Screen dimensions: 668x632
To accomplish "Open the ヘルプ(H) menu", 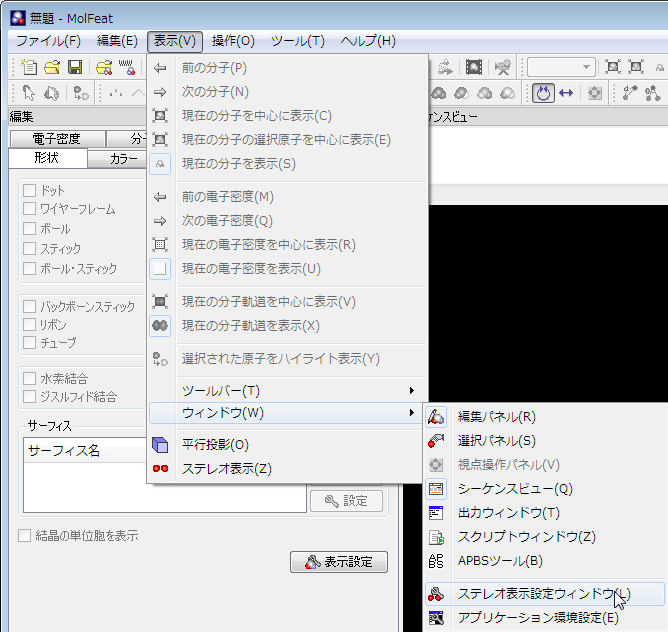I will pyautogui.click(x=368, y=41).
